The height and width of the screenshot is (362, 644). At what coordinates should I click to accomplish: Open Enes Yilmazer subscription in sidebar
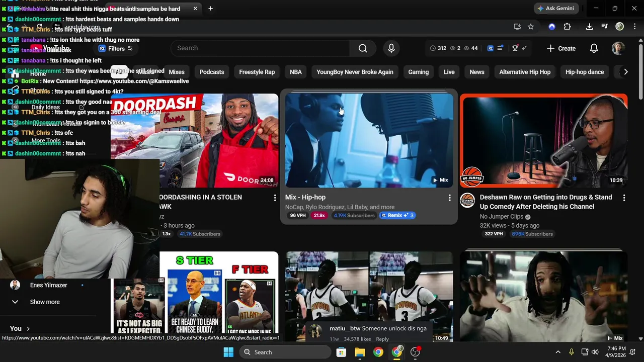(48, 285)
